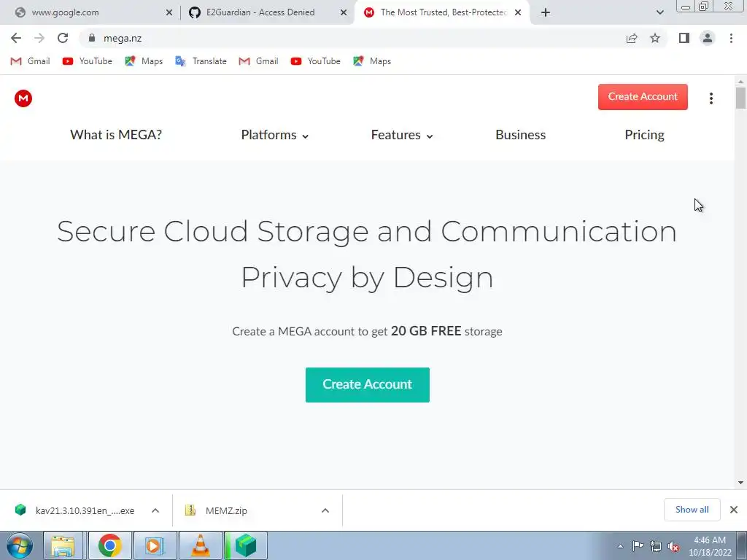Open the second YouTube bookmark

[315, 61]
